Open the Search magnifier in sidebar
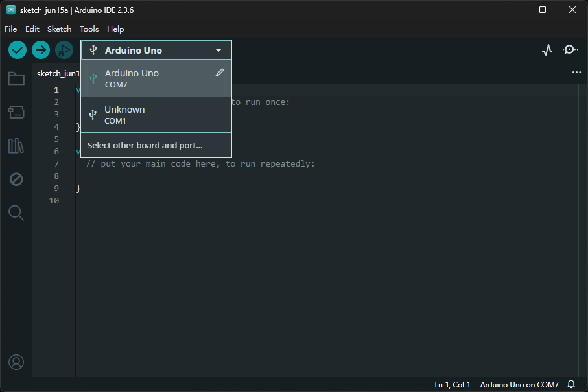 16,213
